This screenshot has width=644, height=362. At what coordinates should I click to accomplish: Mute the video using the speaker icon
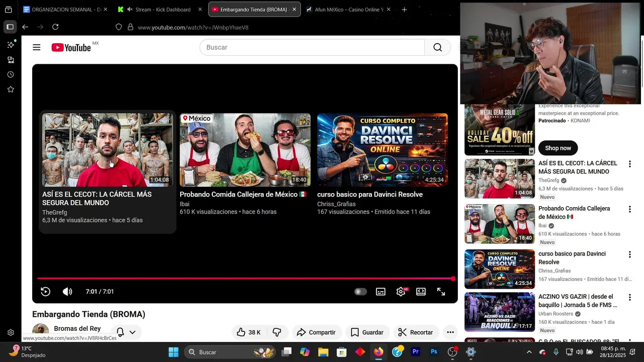(67, 292)
